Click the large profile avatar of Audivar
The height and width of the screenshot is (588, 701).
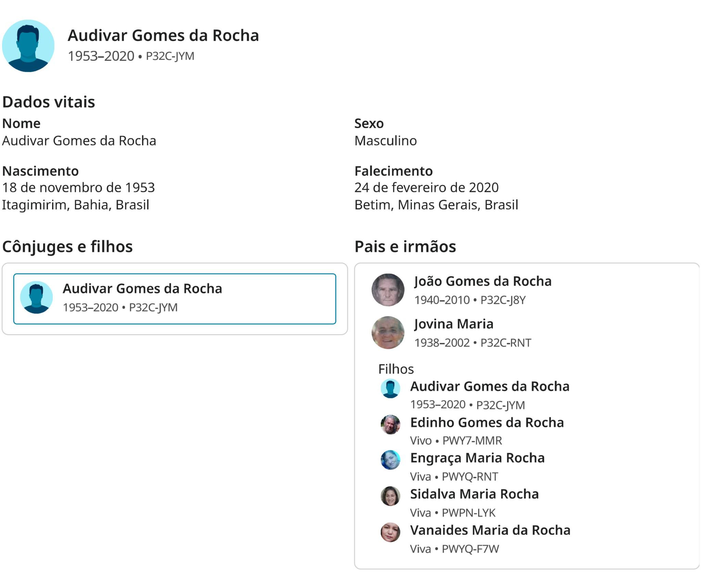click(x=28, y=46)
